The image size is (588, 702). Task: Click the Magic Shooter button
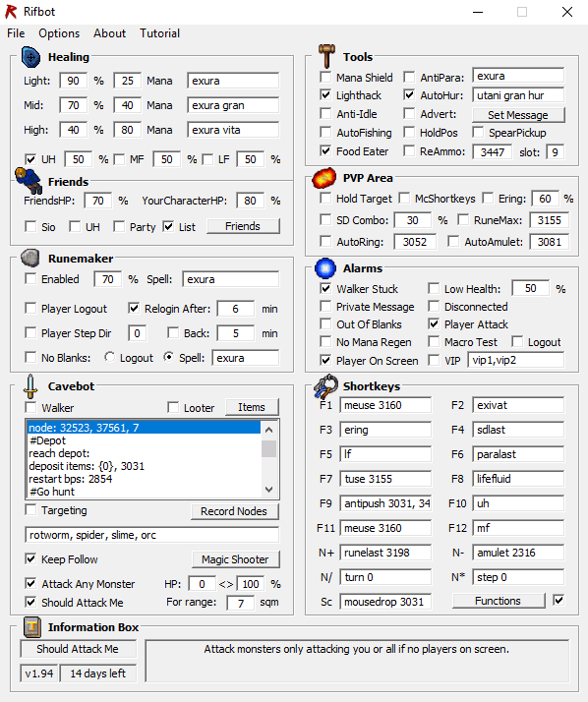coord(235,559)
